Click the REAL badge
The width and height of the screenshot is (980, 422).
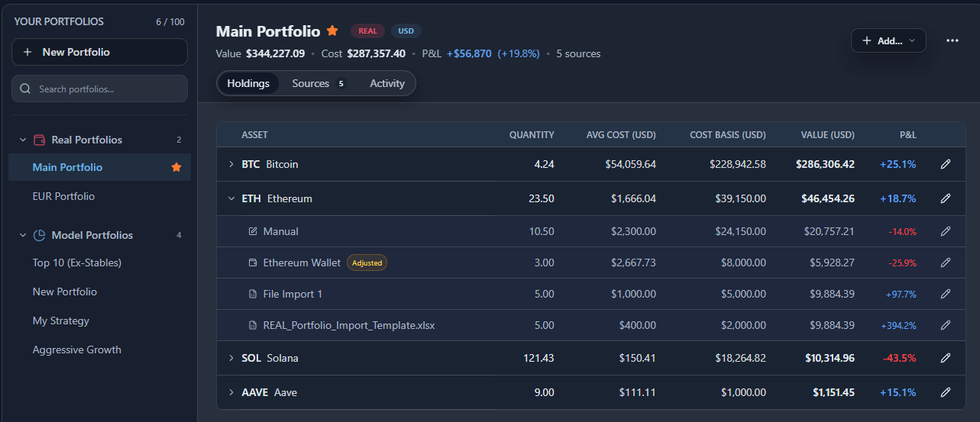point(367,31)
